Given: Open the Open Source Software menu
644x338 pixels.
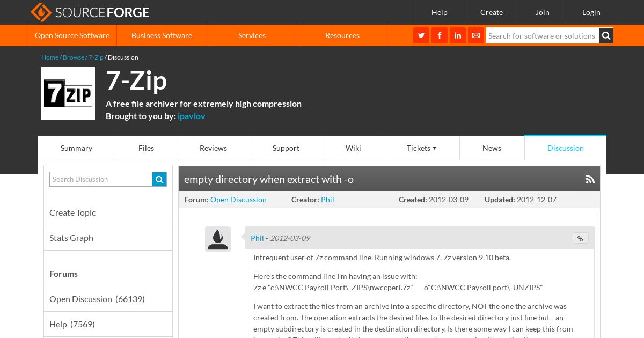Looking at the screenshot, I should point(72,35).
